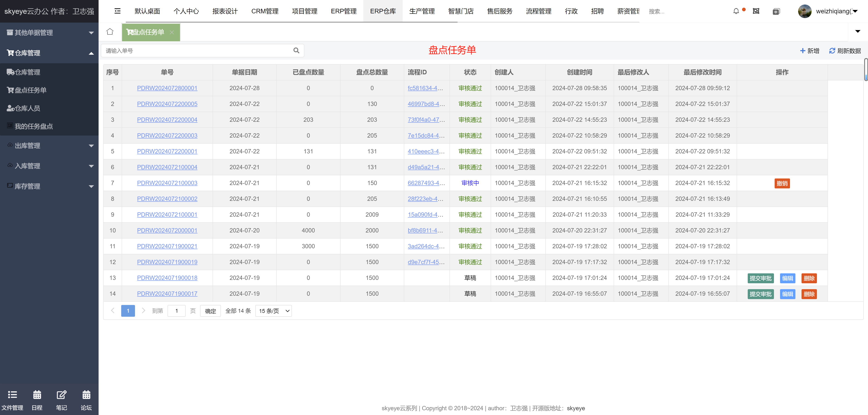This screenshot has width=868, height=415.
Task: Expand 出库管理 sidebar section
Action: pyautogui.click(x=49, y=146)
